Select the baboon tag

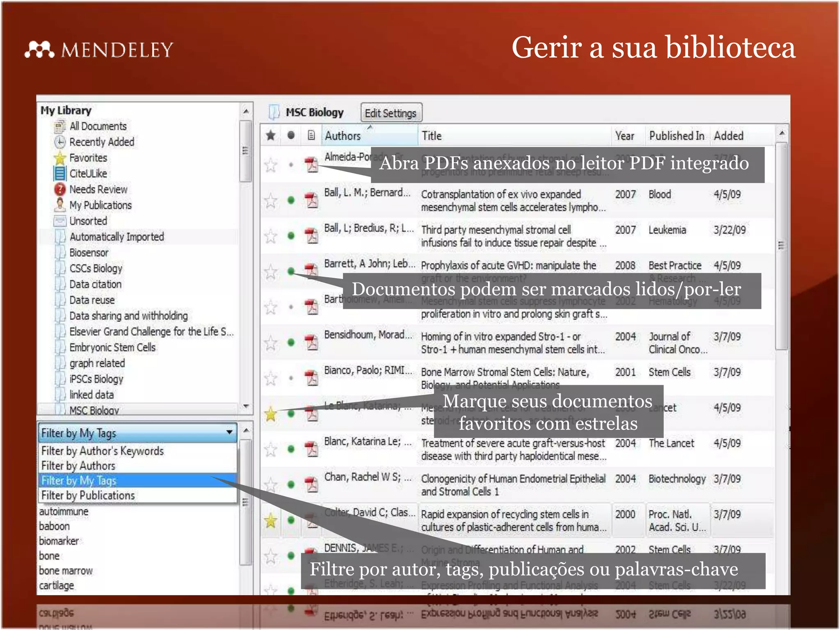pos(54,526)
